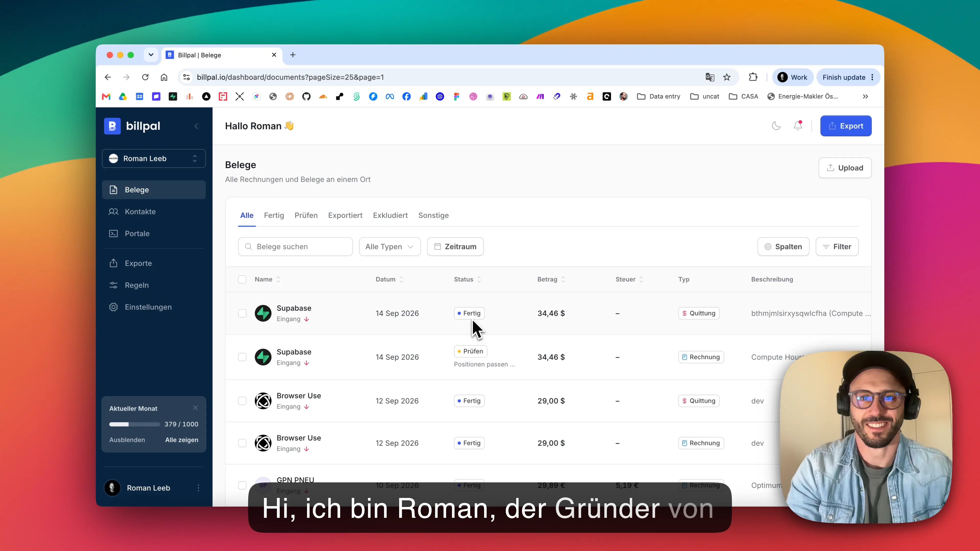Click Alle zeigen link
This screenshot has height=551, width=980.
coord(181,440)
